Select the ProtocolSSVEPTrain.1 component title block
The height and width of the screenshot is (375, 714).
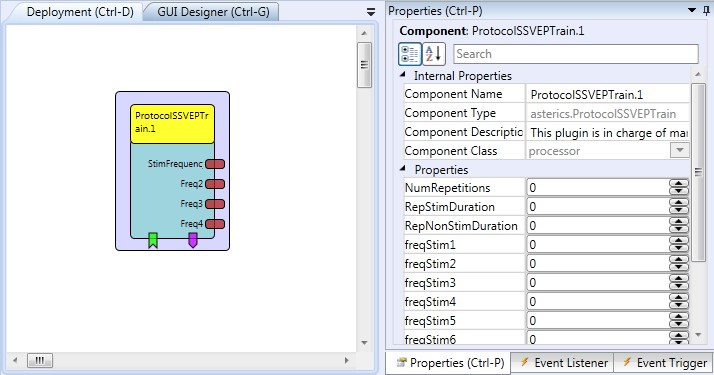click(x=172, y=124)
